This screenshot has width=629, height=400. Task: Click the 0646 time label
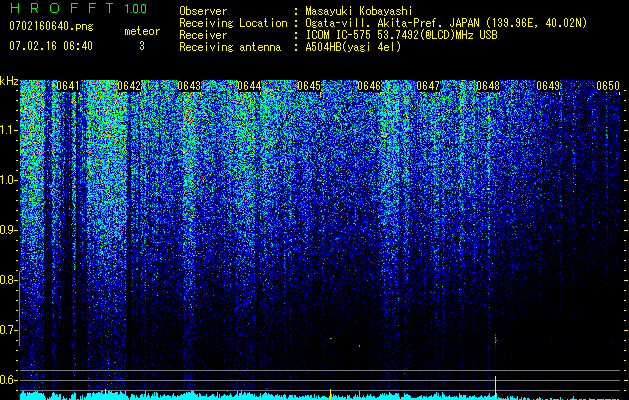[369, 86]
